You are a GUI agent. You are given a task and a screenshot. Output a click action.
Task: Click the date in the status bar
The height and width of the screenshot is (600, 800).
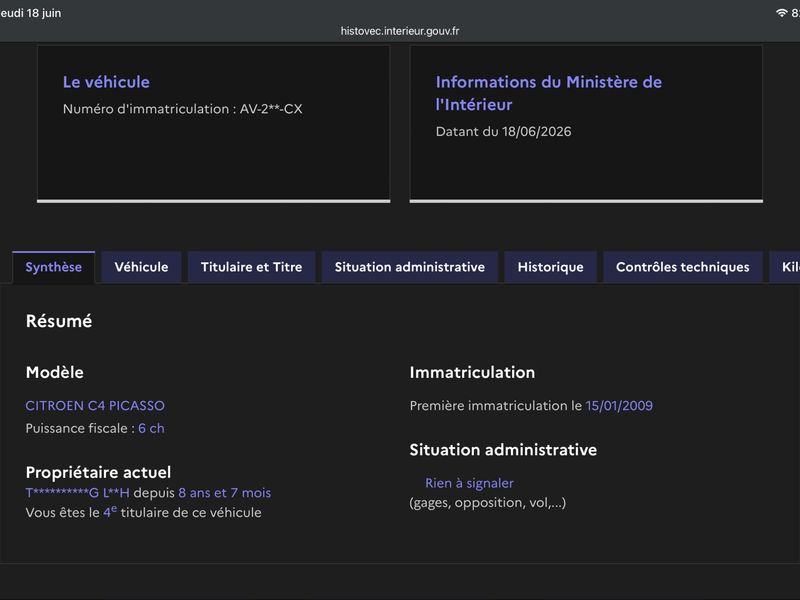31,13
